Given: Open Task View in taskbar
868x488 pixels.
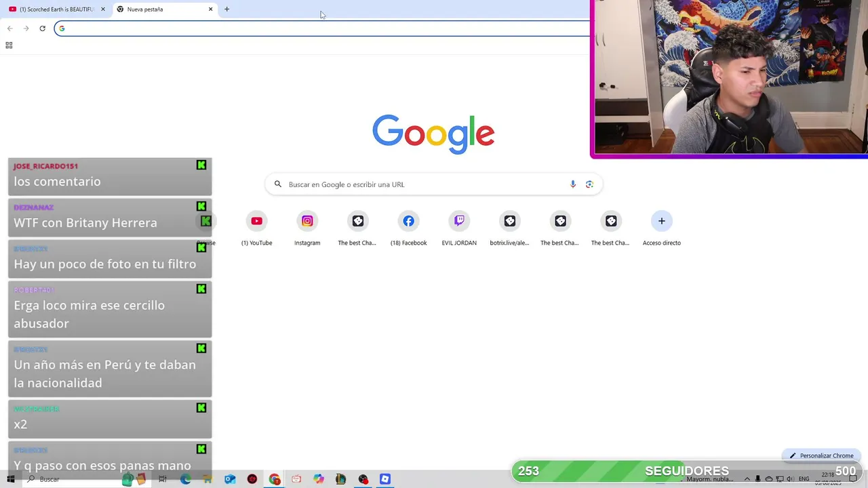Looking at the screenshot, I should (163, 479).
